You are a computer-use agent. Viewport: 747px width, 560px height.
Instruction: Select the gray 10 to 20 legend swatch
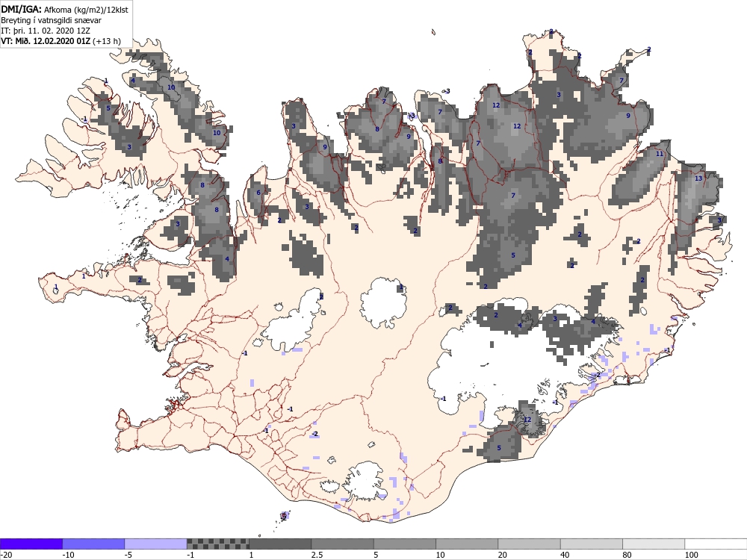click(467, 544)
